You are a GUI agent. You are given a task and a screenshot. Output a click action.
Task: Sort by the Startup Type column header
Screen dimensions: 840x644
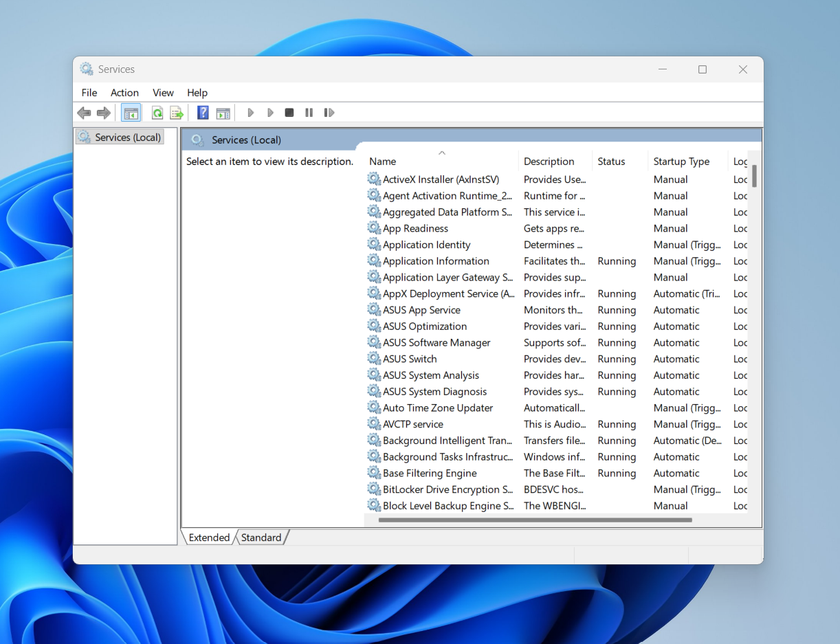pos(688,162)
